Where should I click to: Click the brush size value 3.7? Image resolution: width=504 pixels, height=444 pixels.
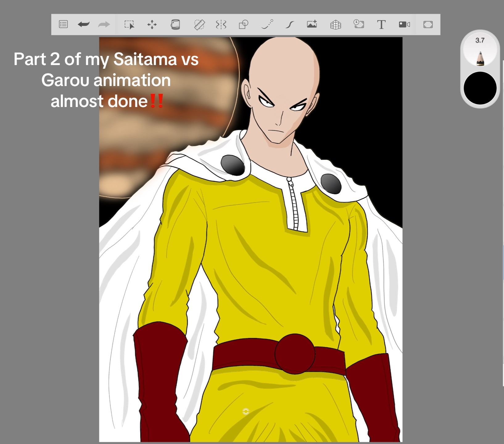click(480, 40)
